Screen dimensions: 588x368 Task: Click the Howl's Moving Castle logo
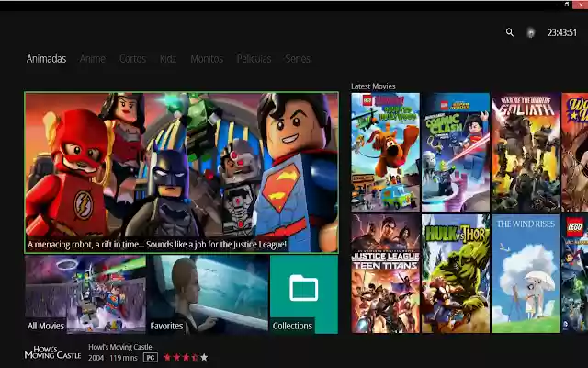(52, 352)
